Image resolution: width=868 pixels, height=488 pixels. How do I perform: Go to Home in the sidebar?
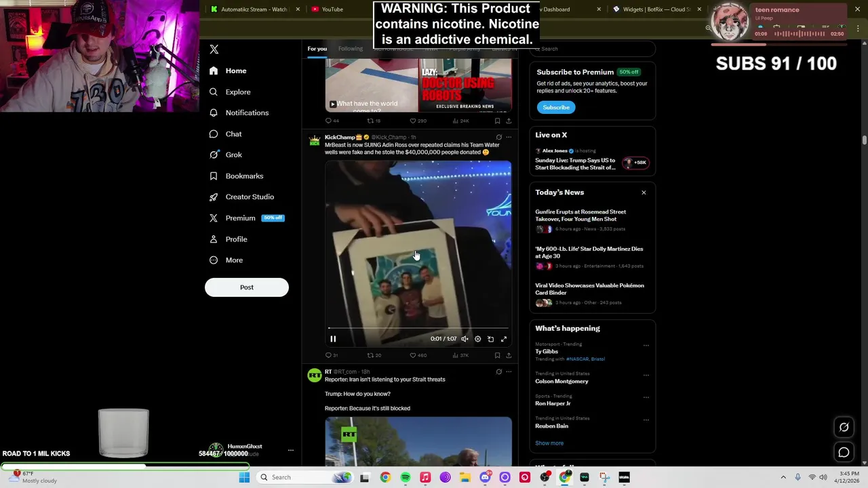[x=228, y=70]
